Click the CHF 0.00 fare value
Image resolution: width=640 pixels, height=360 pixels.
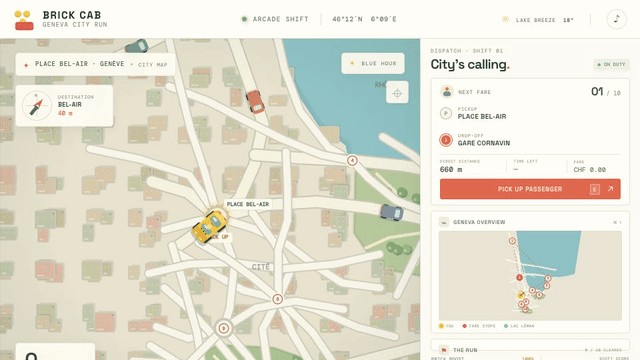[x=589, y=170]
